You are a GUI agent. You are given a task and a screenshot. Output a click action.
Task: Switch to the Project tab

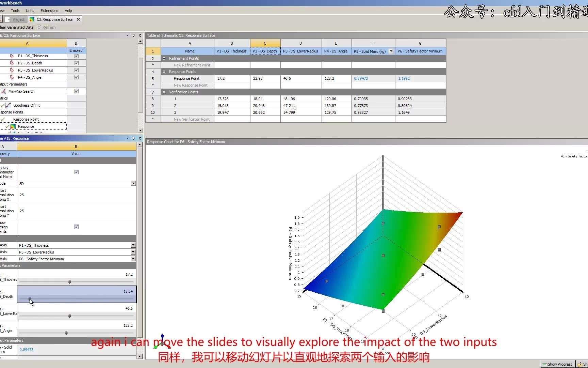coord(18,19)
